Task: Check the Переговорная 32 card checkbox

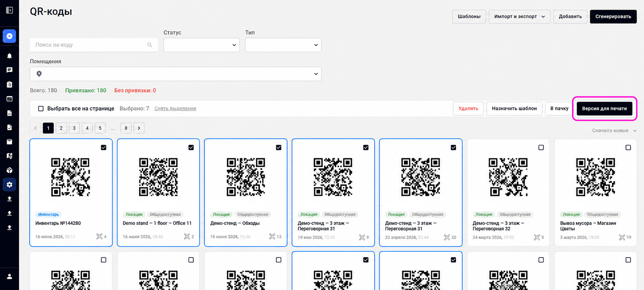Action: pyautogui.click(x=541, y=148)
